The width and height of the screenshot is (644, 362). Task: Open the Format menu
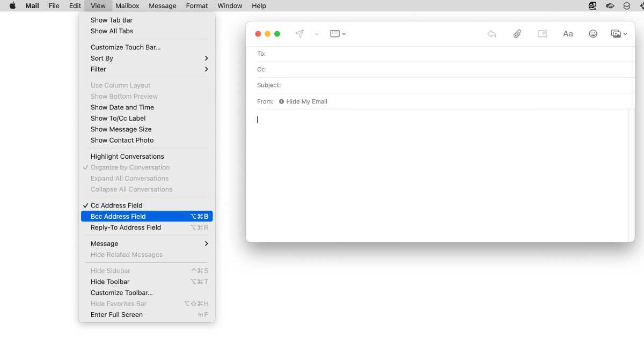[197, 6]
